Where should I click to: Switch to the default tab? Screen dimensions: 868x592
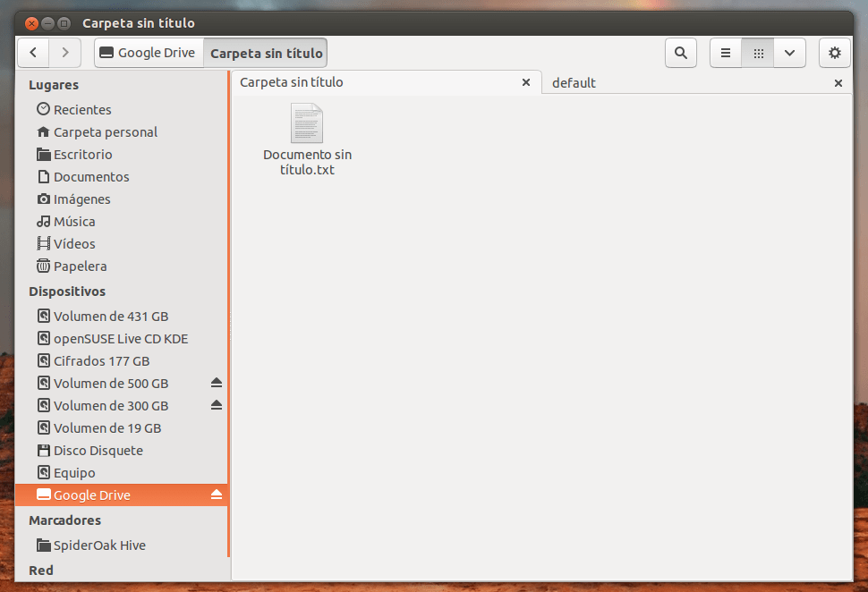click(574, 82)
